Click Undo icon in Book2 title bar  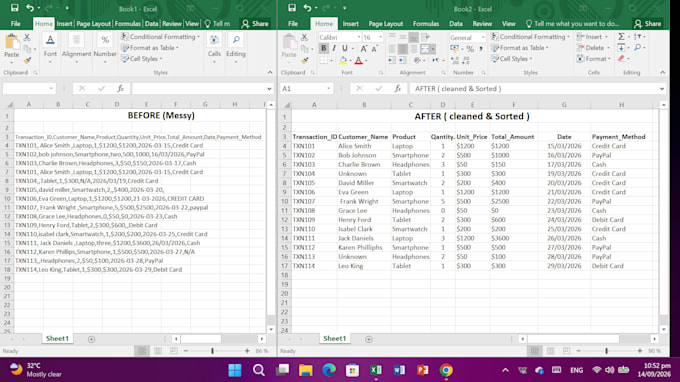coord(307,8)
